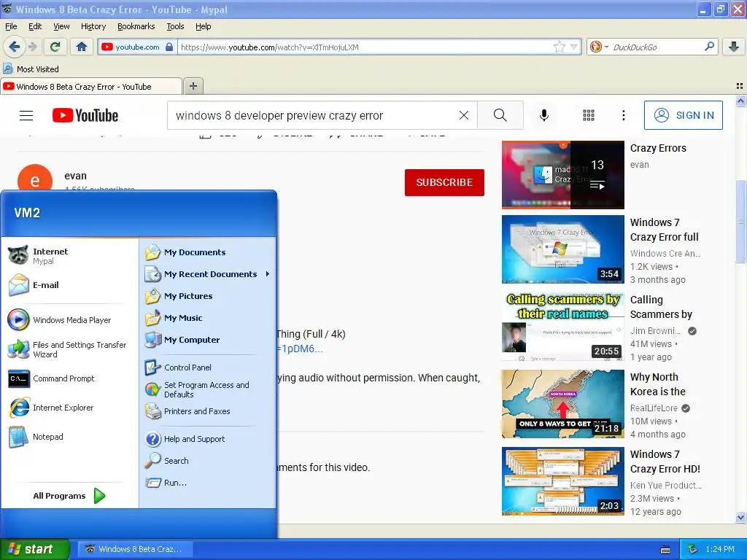Reload the page with the refresh icon
The width and height of the screenshot is (747, 560).
coord(55,47)
